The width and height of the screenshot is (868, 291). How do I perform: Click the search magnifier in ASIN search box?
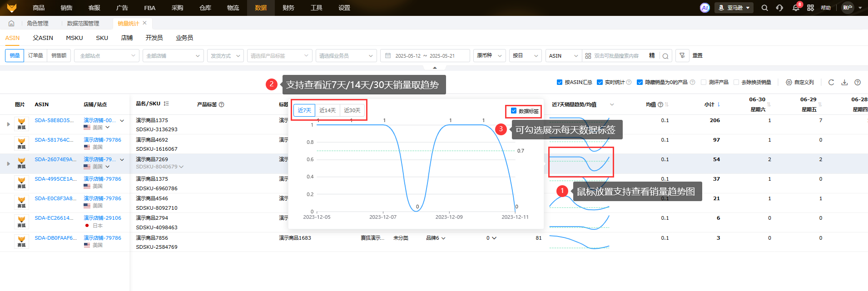(x=665, y=56)
